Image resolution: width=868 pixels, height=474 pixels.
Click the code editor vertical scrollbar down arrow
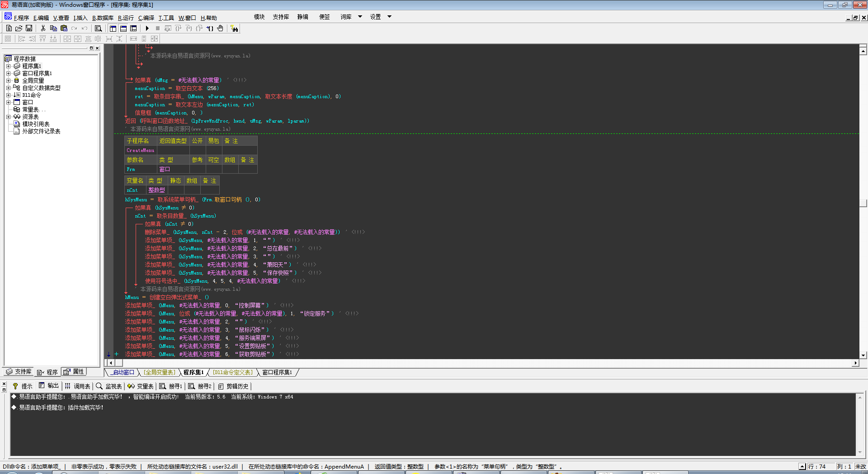pyautogui.click(x=863, y=355)
